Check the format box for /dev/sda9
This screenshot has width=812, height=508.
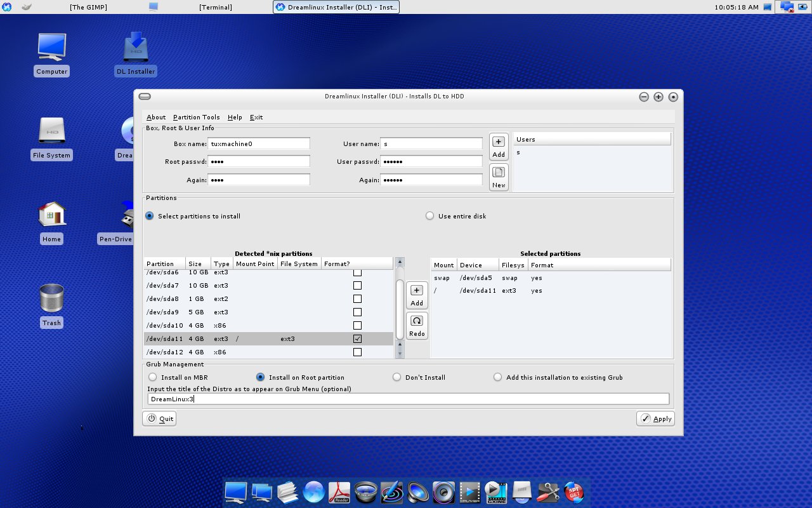tap(357, 312)
